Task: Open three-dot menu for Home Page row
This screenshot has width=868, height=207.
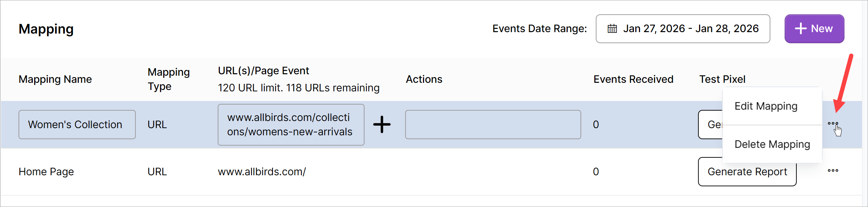Action: tap(833, 171)
